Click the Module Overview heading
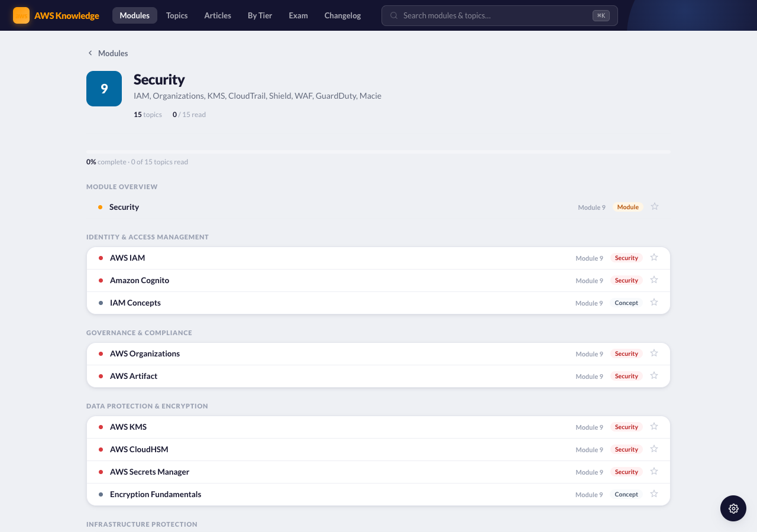 [x=122, y=187]
